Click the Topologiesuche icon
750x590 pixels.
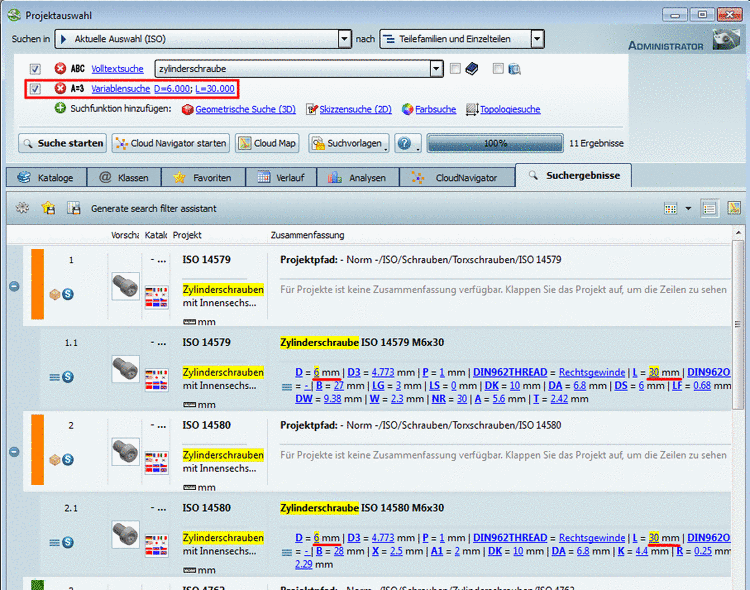472,110
